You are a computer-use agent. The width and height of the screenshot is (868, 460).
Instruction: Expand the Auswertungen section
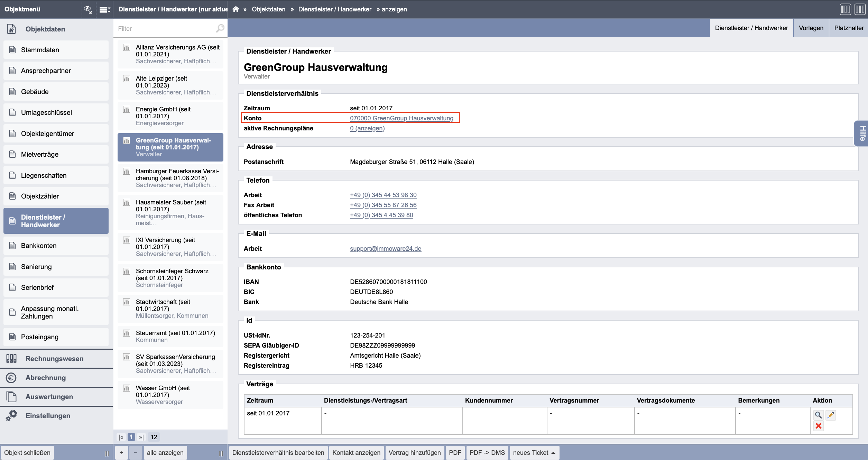tap(56, 397)
